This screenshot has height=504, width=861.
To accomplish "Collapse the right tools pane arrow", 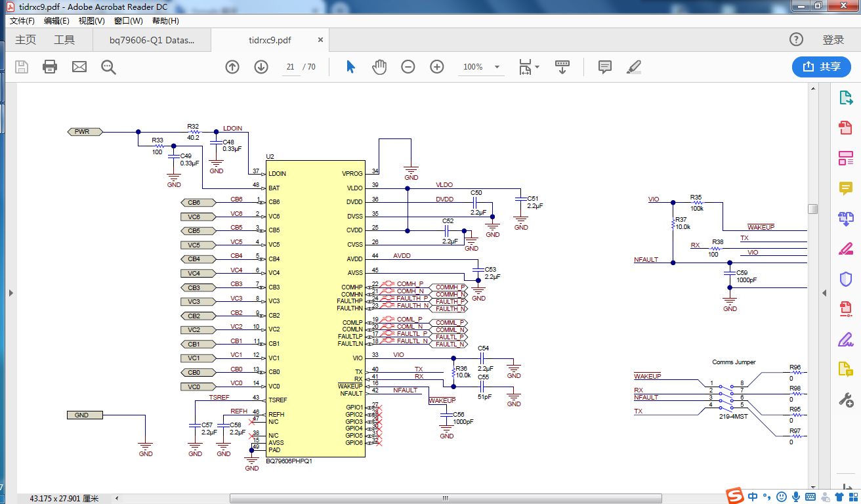I will tap(825, 293).
